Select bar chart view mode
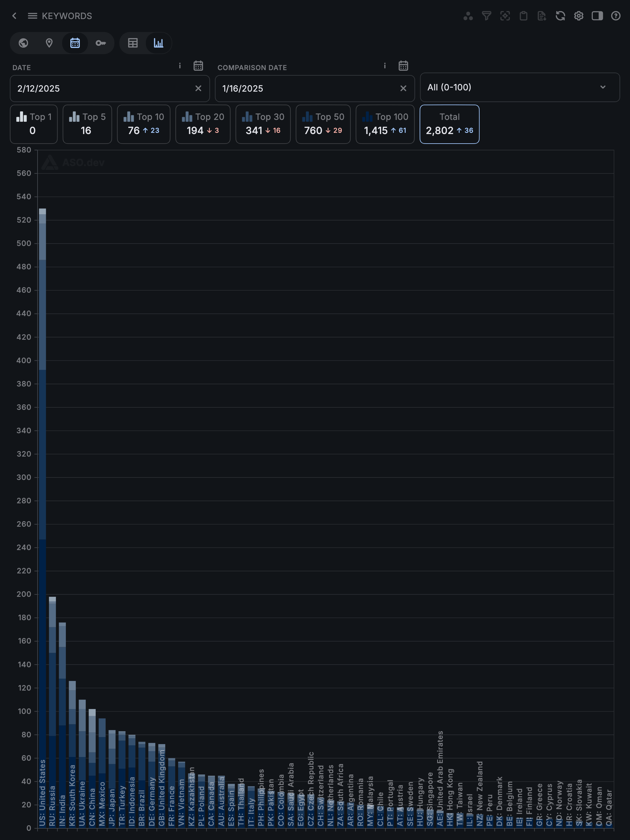The image size is (630, 840). pos(158,43)
